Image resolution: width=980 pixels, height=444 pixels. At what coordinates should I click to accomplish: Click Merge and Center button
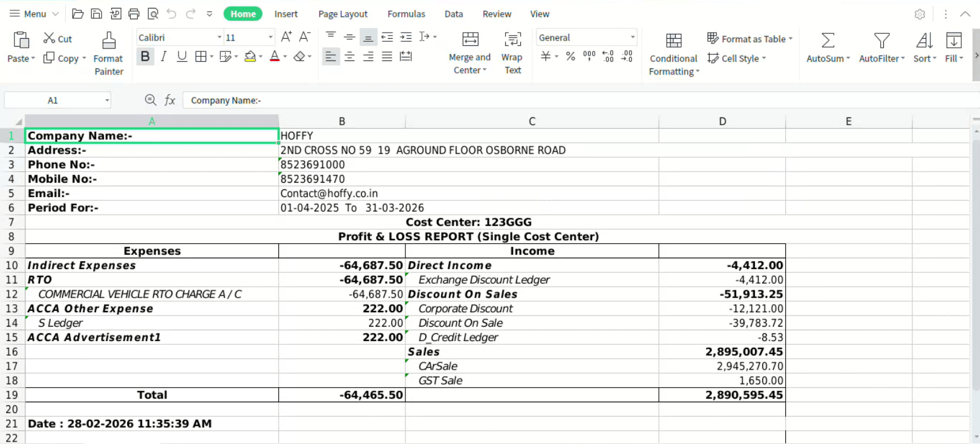(470, 53)
